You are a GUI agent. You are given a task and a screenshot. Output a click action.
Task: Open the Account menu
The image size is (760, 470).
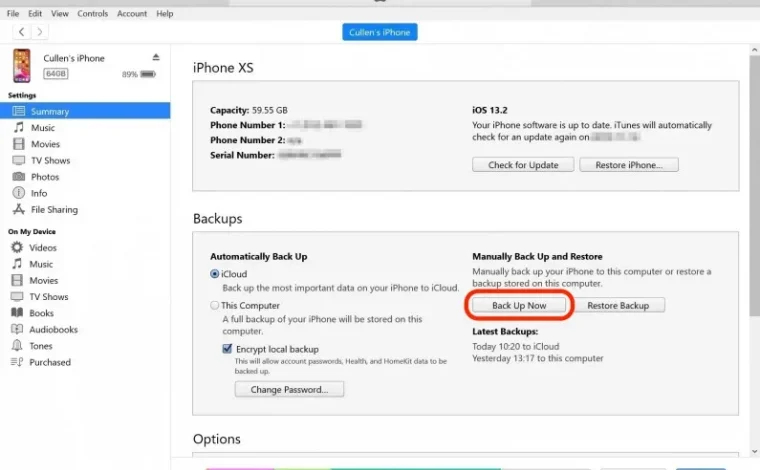[132, 14]
